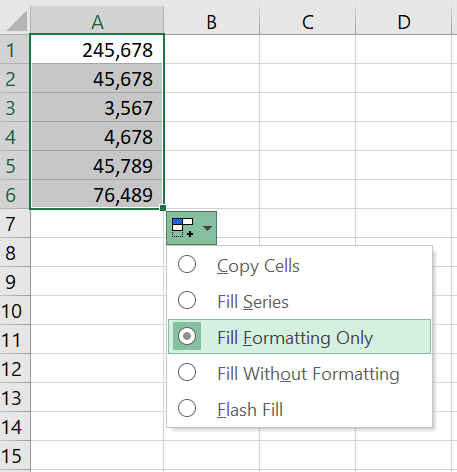This screenshot has width=457, height=472.
Task: Open the Auto Fill Options button
Action: coord(191,228)
